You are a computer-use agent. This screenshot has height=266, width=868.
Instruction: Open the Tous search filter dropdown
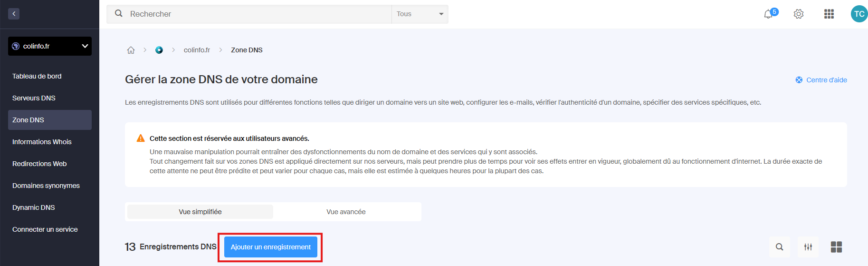click(420, 14)
